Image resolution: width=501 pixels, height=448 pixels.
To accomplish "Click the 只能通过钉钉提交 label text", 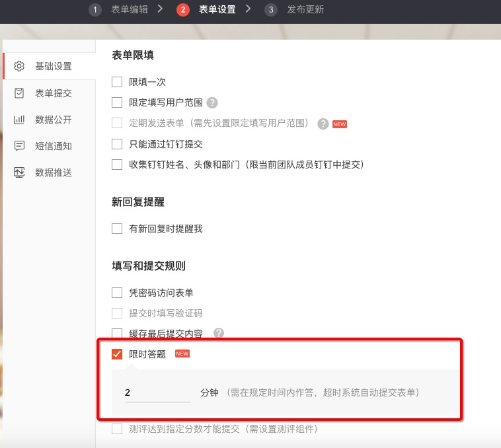I will [x=166, y=144].
